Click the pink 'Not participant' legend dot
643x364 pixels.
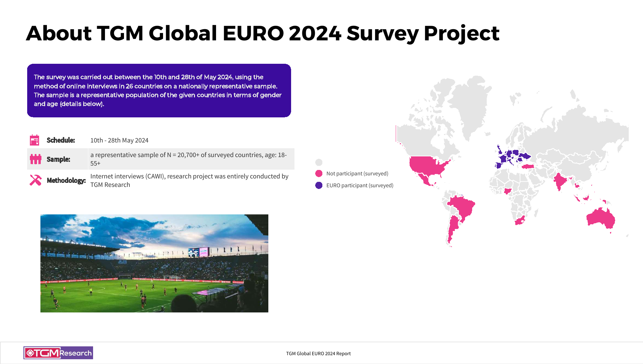[x=319, y=174]
